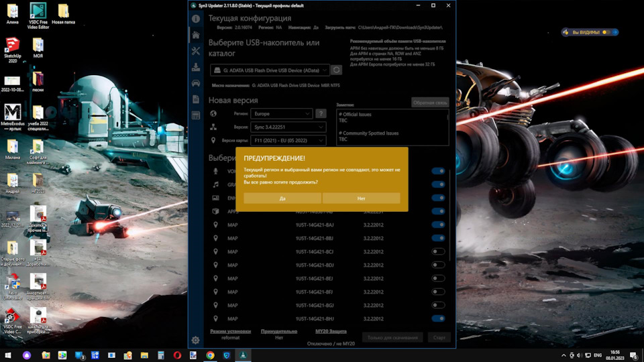The image size is (644, 362).
Task: Click the music note Gracenotes icon
Action: click(x=215, y=185)
